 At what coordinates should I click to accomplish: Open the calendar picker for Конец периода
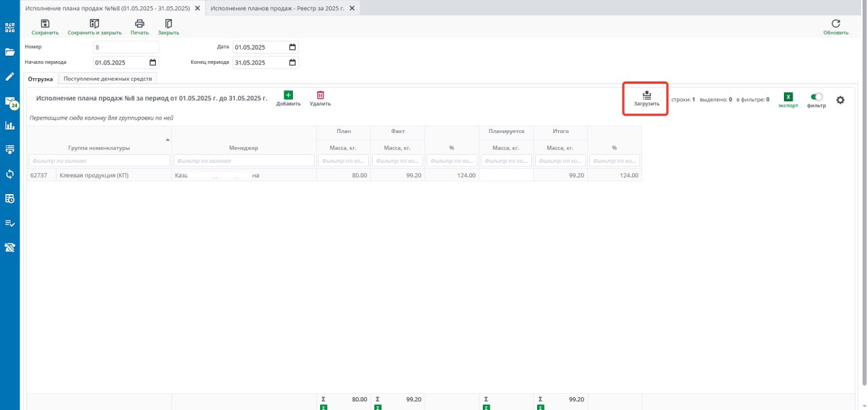(x=292, y=62)
